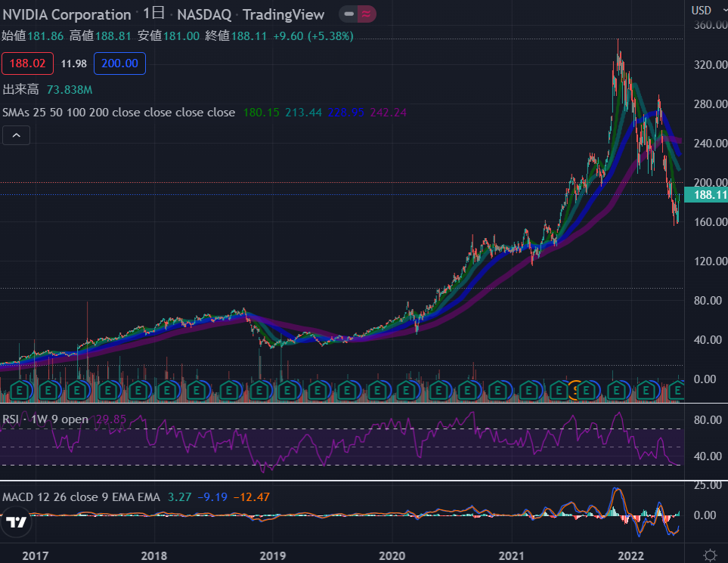Viewport: 728px width, 563px height.
Task: Select the NVIDIA Corporation symbol title
Action: click(x=67, y=14)
